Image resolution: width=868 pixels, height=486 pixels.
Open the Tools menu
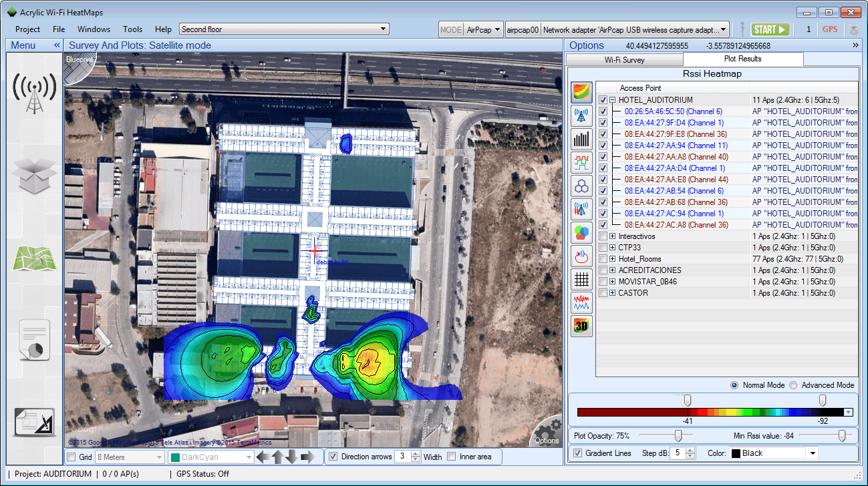click(132, 29)
